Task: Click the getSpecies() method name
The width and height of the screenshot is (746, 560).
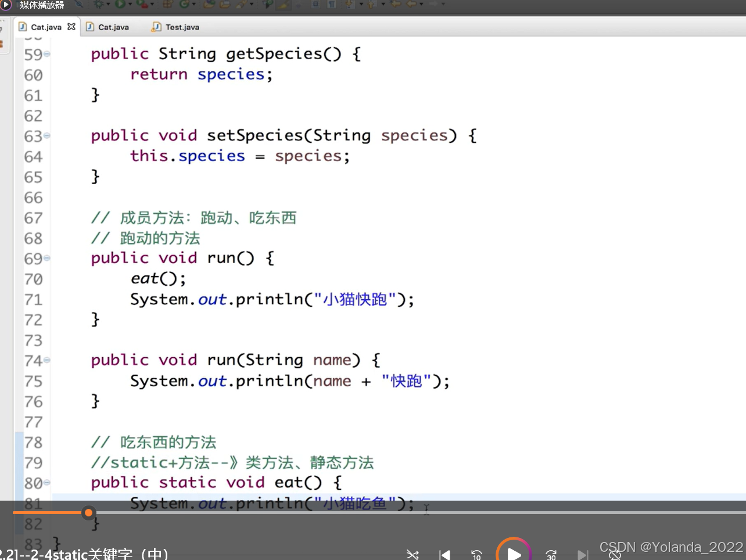Action: 284,54
